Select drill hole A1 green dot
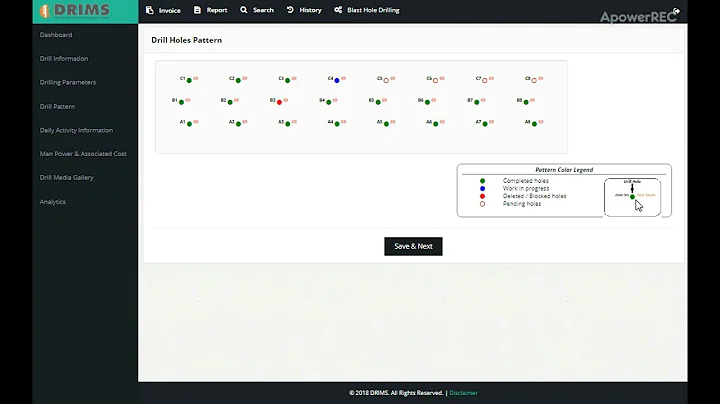This screenshot has width=720, height=404. coord(189,124)
